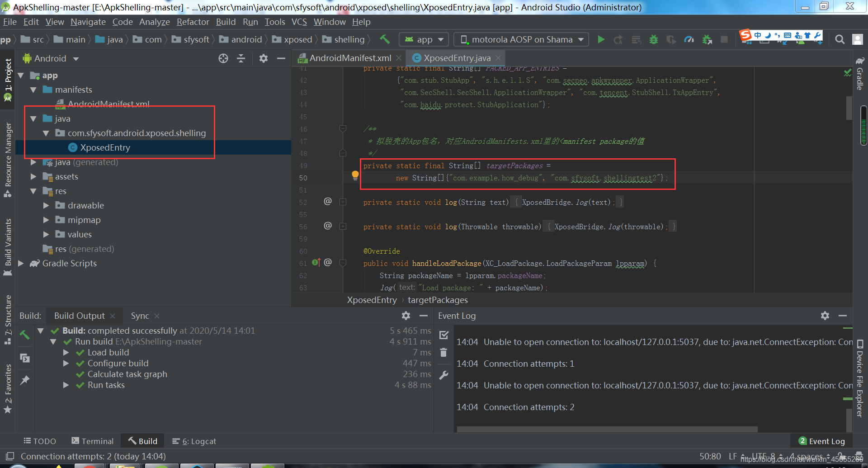Run the app with the green play icon
Viewport: 868px width, 468px height.
601,40
